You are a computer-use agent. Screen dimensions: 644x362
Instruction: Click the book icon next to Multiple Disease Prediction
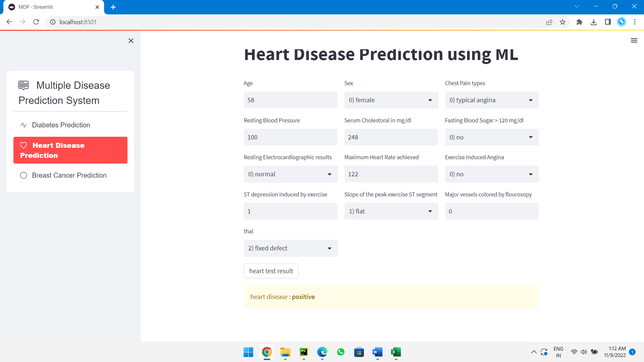point(23,85)
